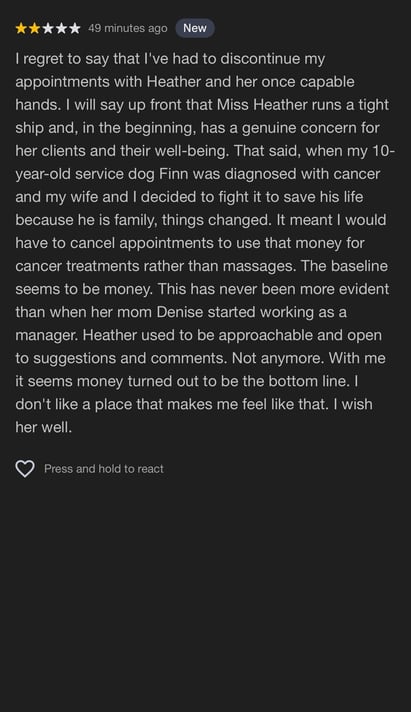Click the 49 minutes ago timestamp

tap(128, 29)
